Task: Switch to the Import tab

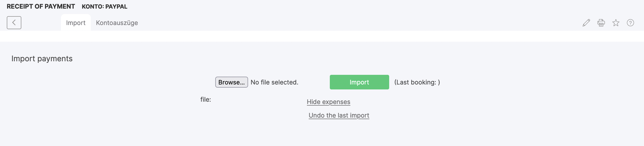Action: (76, 23)
